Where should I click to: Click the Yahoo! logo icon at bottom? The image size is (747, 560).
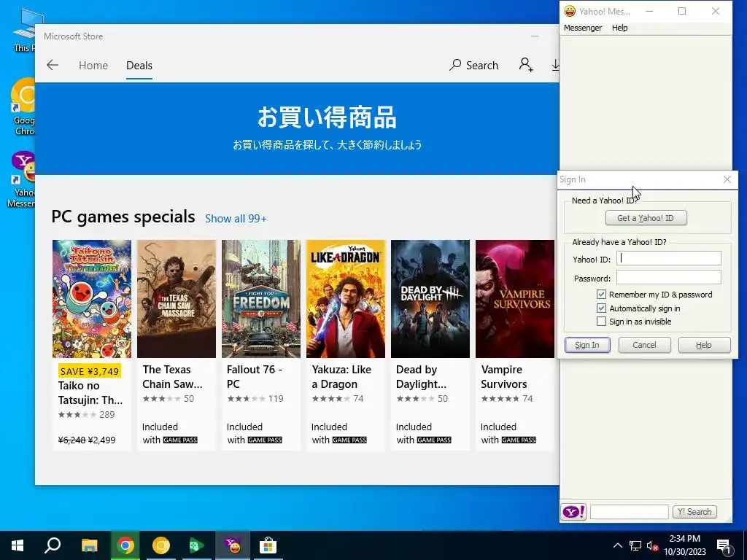point(573,512)
